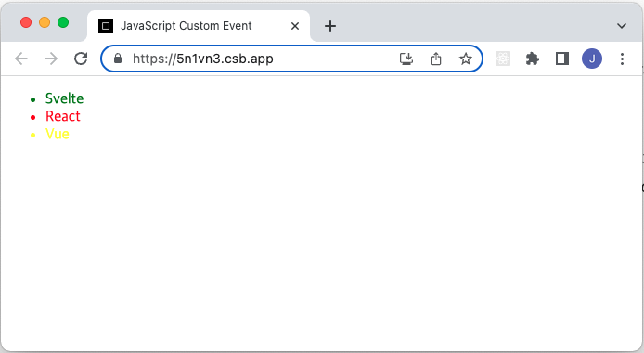Reload the current page
The height and width of the screenshot is (353, 644).
(x=81, y=59)
